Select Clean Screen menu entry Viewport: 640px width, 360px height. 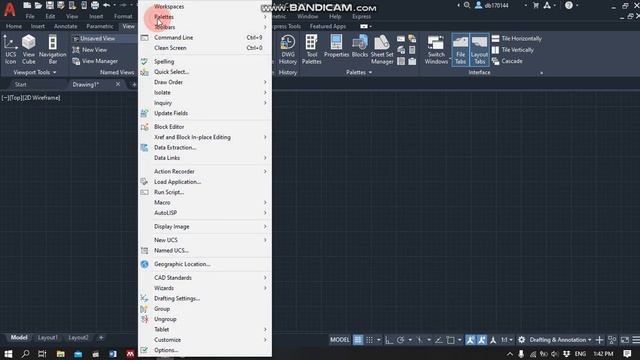point(205,48)
